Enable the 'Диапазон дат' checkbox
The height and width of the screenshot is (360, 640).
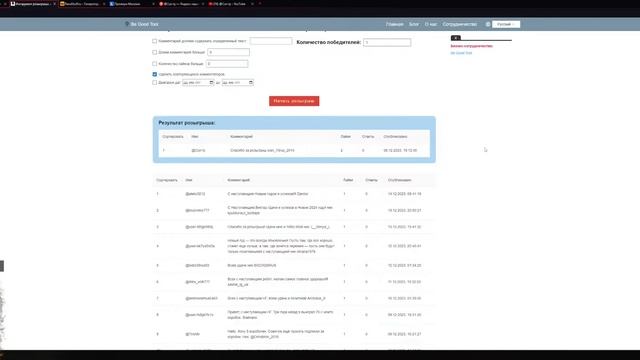(154, 82)
